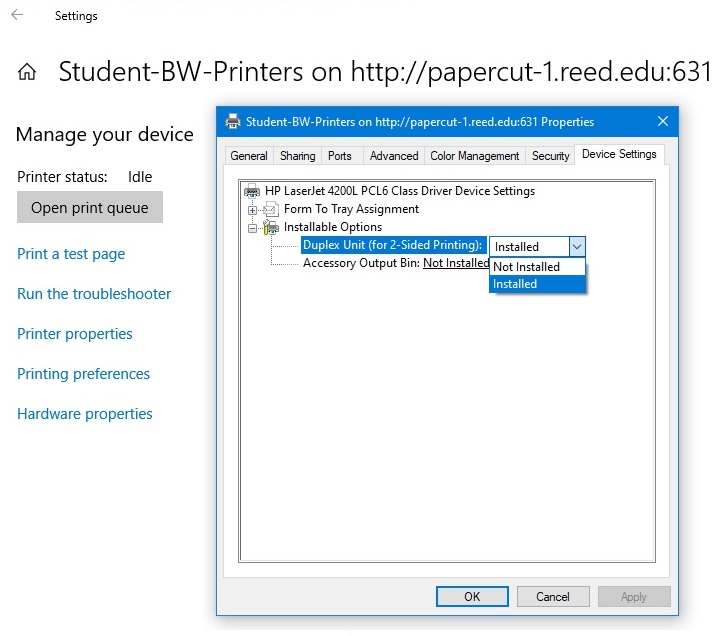Choose 'Not Installed' from the dropdown list
725x636 pixels.
pyautogui.click(x=526, y=267)
